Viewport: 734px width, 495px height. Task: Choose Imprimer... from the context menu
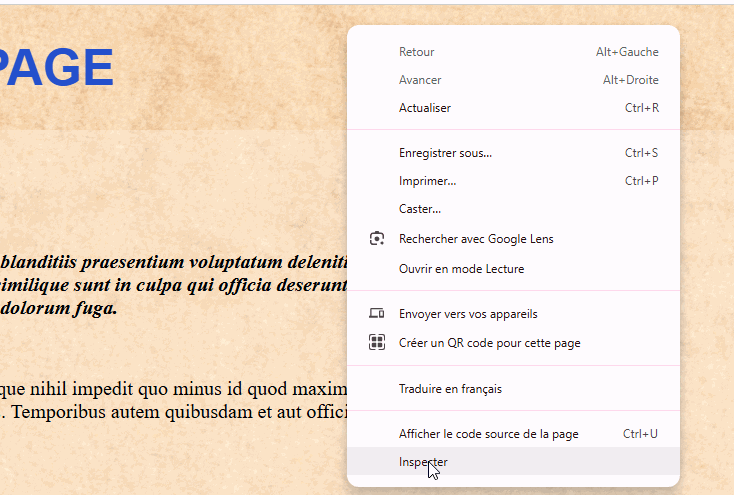427,181
